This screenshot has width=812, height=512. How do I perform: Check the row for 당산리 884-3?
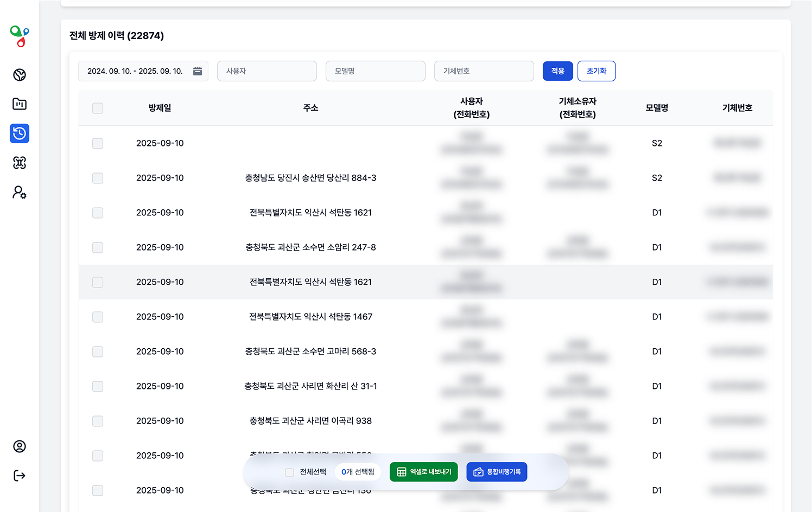tap(98, 178)
